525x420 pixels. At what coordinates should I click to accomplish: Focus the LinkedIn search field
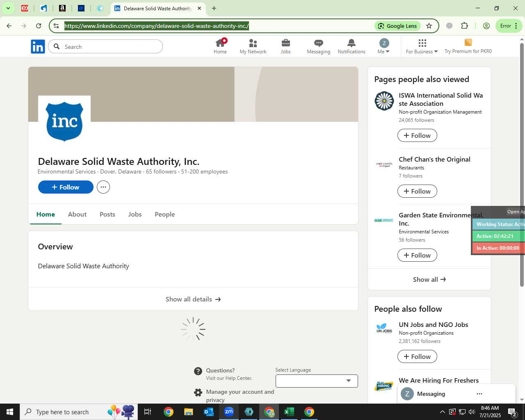[x=105, y=46]
